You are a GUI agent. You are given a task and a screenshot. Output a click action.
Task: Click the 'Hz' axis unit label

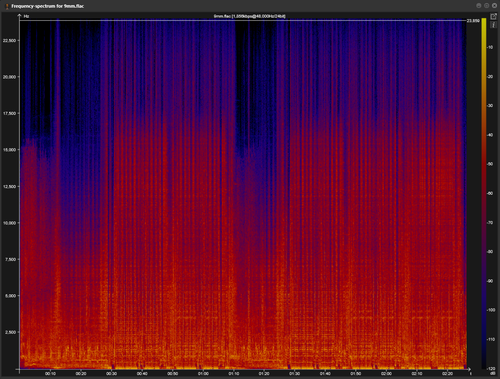(26, 16)
